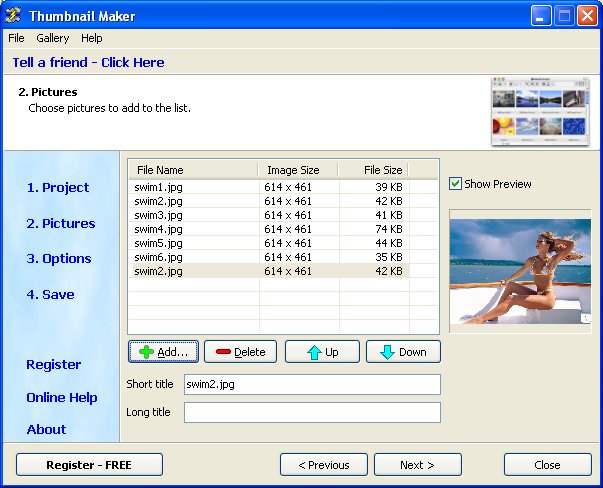Click the cyan Down arrow icon
The width and height of the screenshot is (603, 488).
point(387,352)
